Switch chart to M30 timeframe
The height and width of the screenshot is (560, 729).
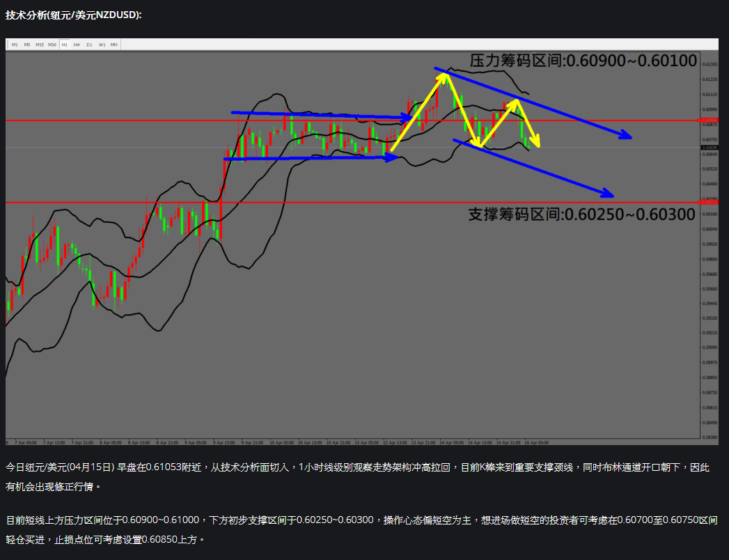click(x=52, y=45)
